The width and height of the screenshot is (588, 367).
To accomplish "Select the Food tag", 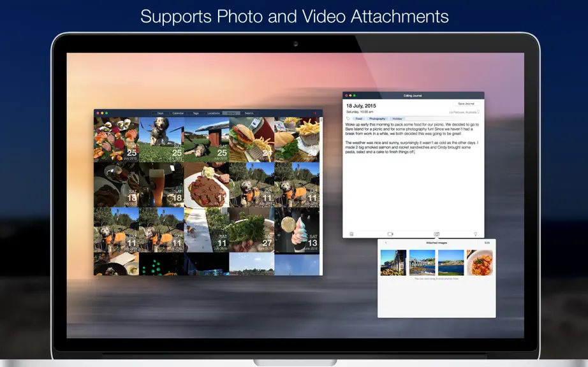I will pyautogui.click(x=359, y=119).
